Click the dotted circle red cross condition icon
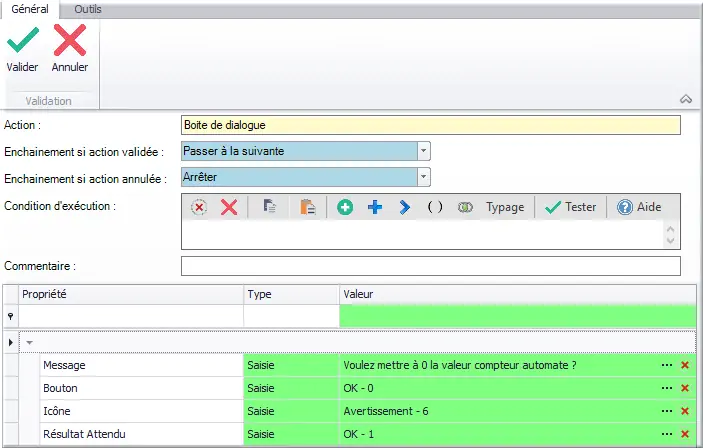Screen dimensions: 703x448 click(199, 207)
